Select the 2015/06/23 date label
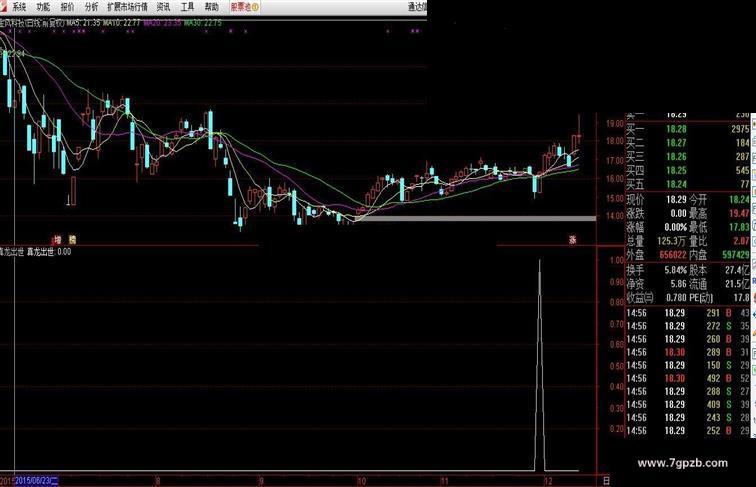Screen dimensions: 756x487 tap(37, 481)
